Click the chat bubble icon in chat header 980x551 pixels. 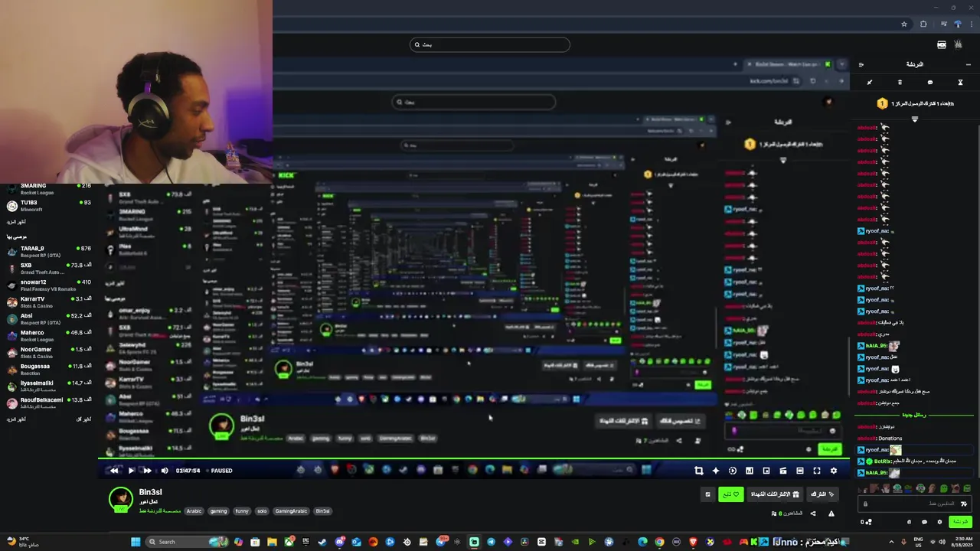(930, 82)
